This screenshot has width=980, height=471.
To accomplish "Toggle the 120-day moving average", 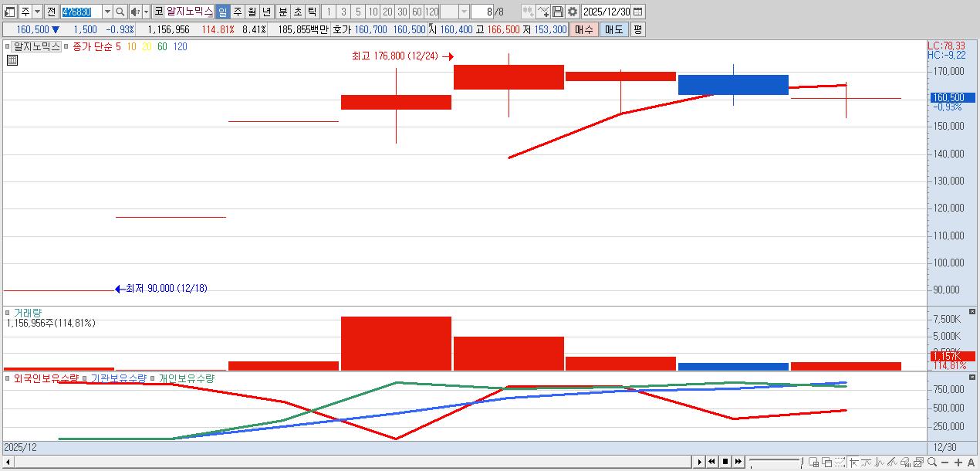I will 180,46.
